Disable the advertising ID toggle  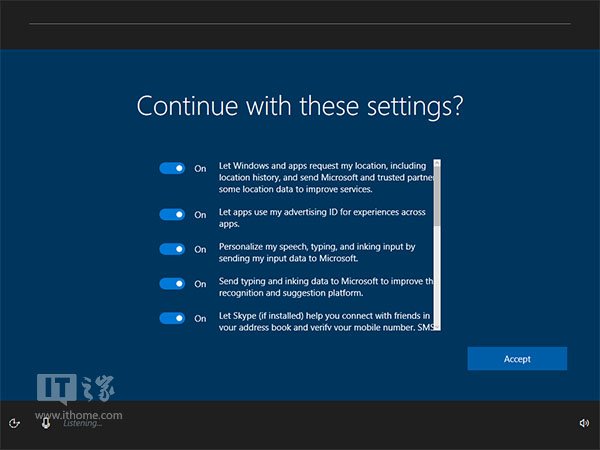pos(172,215)
